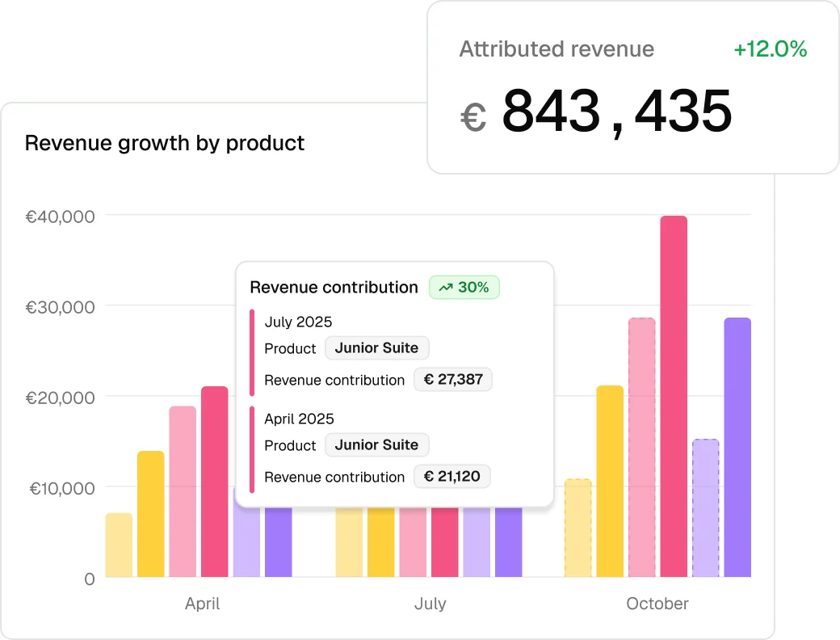Click the € 27,387 value chip

click(453, 380)
